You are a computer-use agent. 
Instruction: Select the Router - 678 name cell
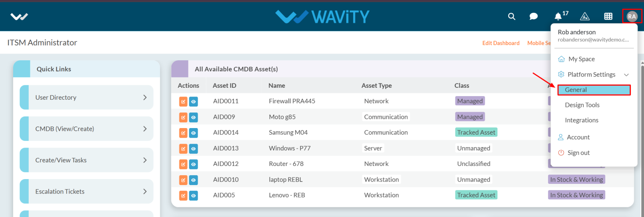click(x=286, y=164)
